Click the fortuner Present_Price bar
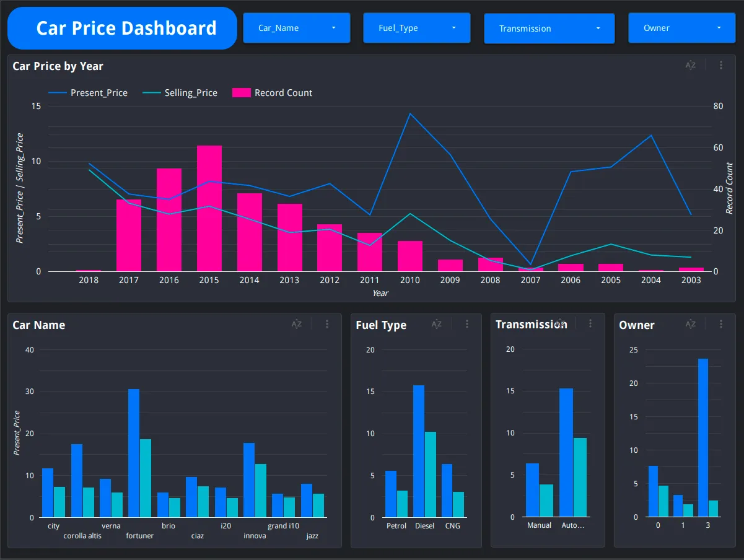744x560 pixels. pos(134,453)
